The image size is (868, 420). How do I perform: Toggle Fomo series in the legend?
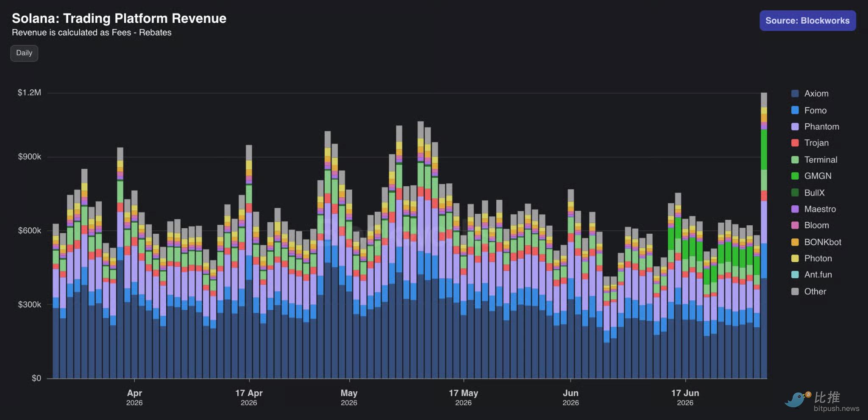click(809, 111)
